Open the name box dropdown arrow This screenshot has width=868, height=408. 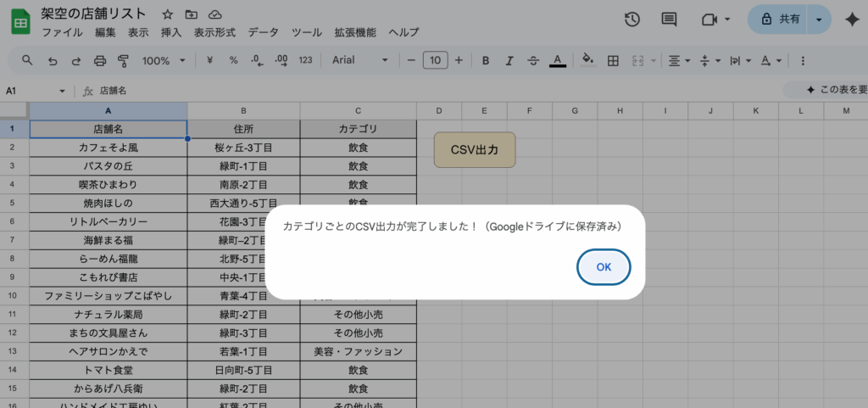point(62,91)
